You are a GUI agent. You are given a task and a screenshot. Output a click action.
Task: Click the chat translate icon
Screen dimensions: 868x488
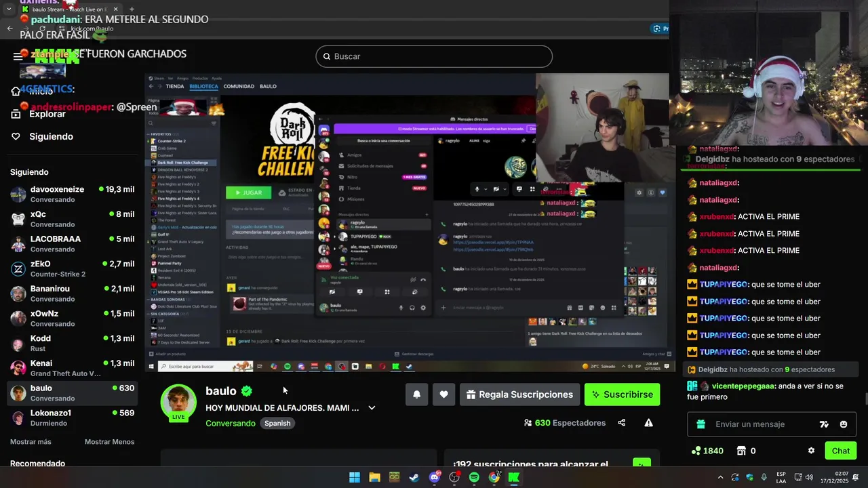824,424
